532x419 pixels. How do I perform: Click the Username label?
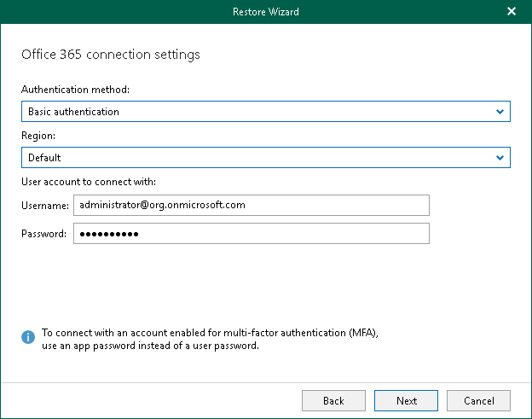click(44, 206)
